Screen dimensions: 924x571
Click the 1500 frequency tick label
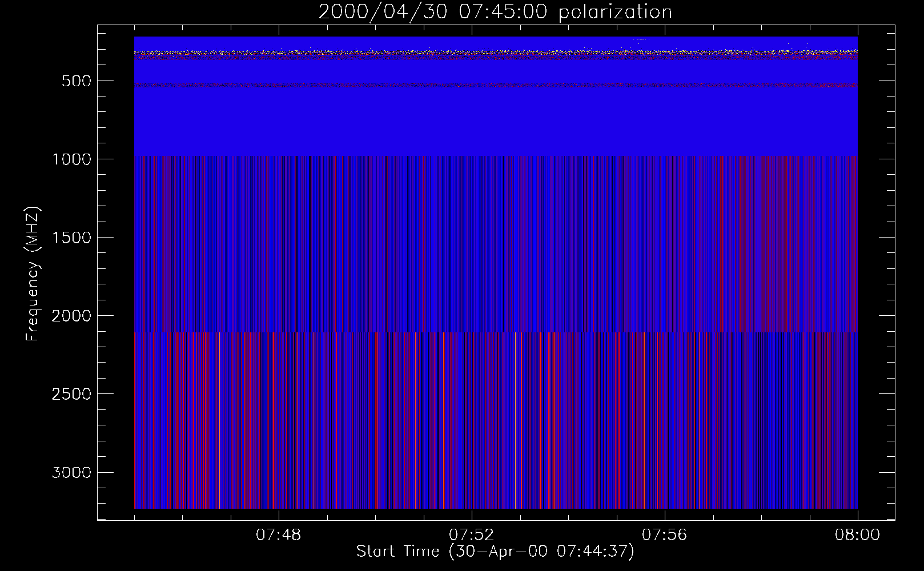coord(71,238)
